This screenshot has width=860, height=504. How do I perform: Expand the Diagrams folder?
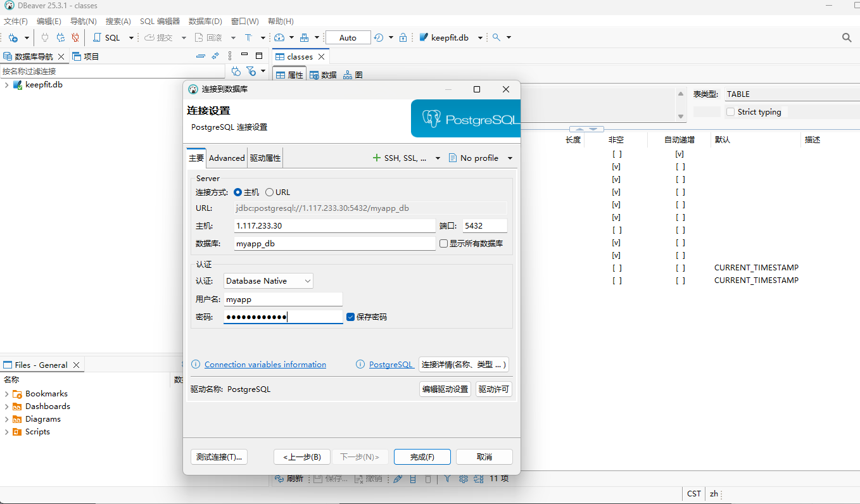pyautogui.click(x=6, y=419)
